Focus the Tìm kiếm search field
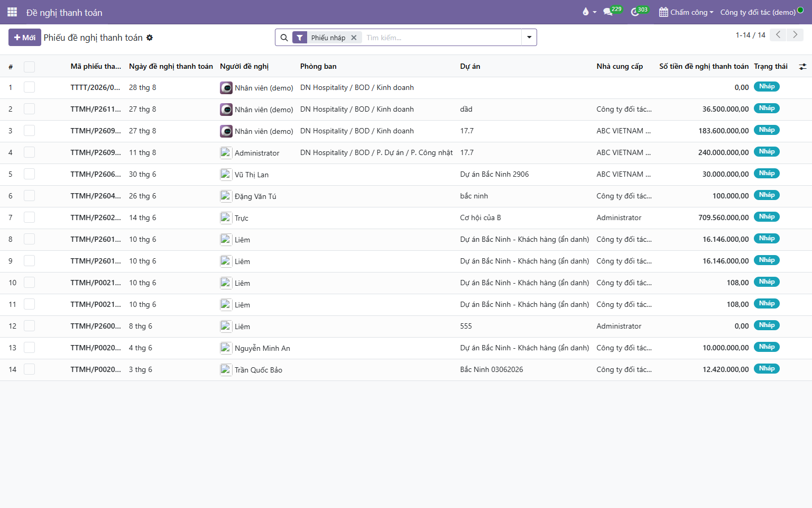 pyautogui.click(x=442, y=38)
